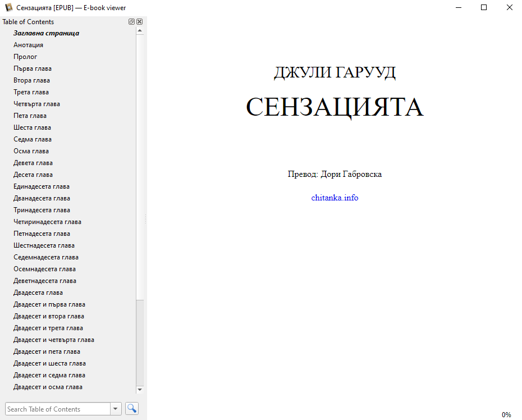Open the 'Пролог' entry
Image resolution: width=522 pixels, height=420 pixels.
[x=25, y=57]
